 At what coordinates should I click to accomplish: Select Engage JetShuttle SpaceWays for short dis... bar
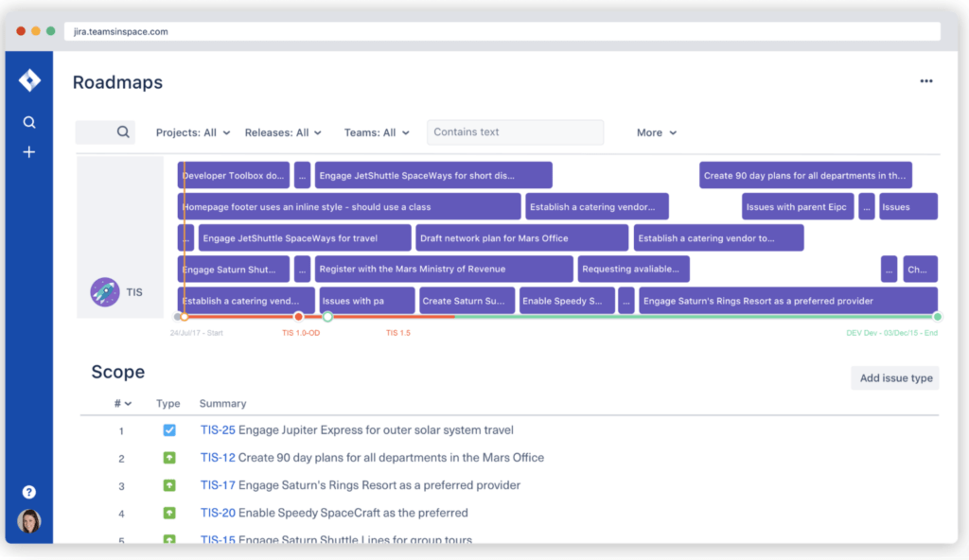tap(433, 176)
